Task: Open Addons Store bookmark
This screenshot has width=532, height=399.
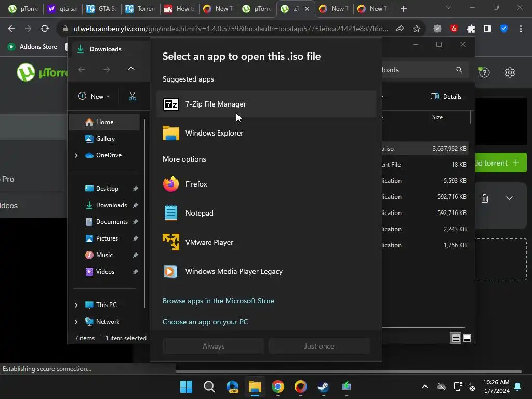Action: tap(33, 47)
